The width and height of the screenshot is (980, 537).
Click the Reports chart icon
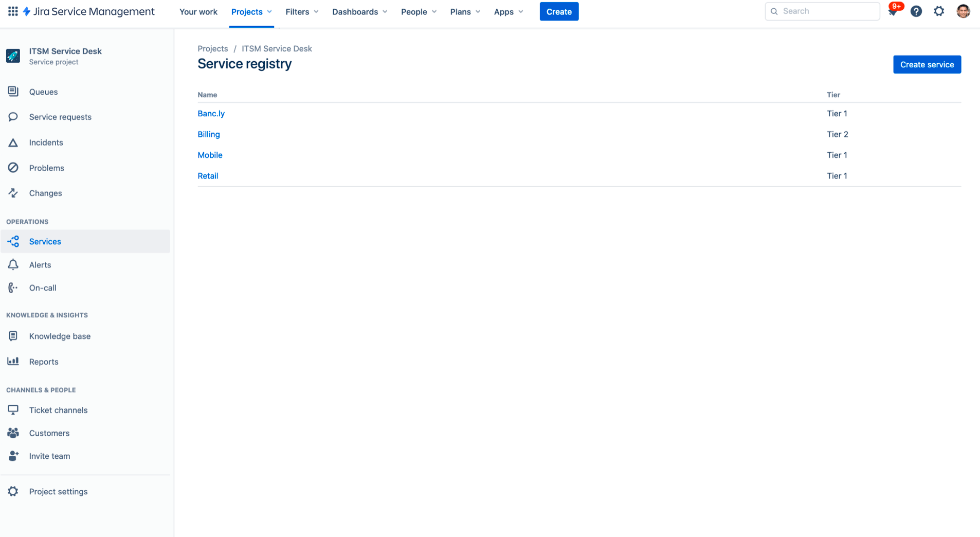[x=13, y=361]
